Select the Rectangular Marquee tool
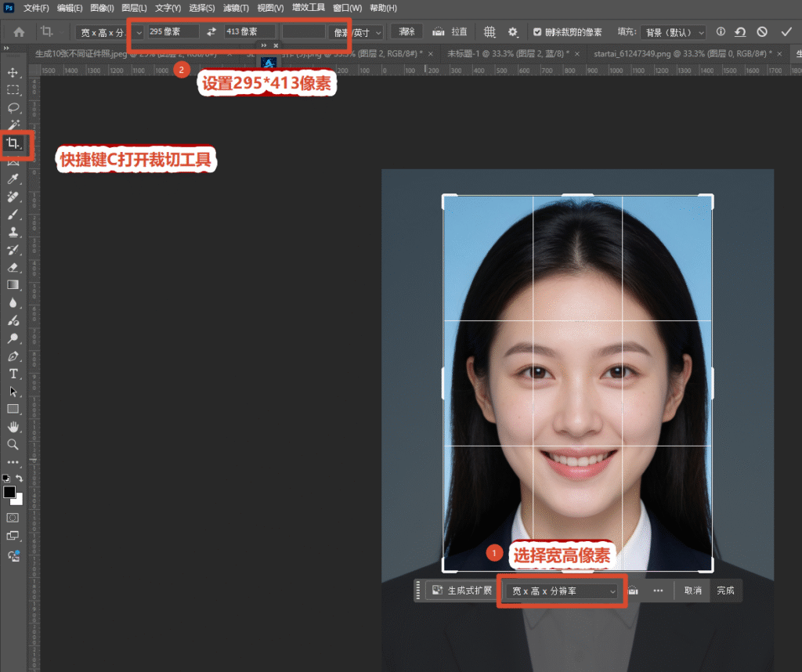The image size is (802, 672). click(13, 90)
